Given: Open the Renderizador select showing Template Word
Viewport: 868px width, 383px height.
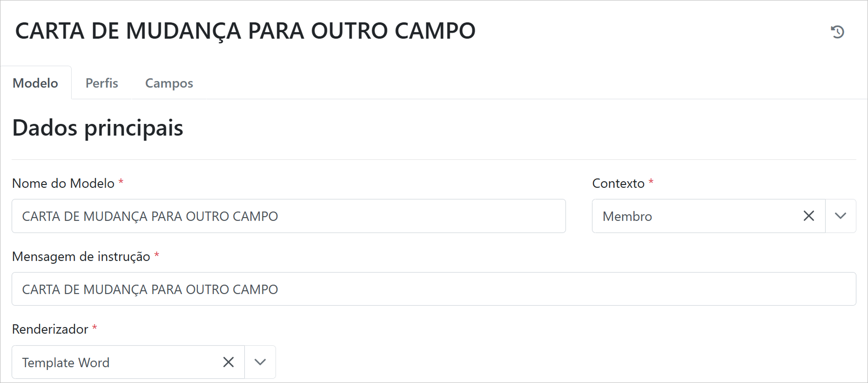Looking at the screenshot, I should pyautogui.click(x=116, y=362).
